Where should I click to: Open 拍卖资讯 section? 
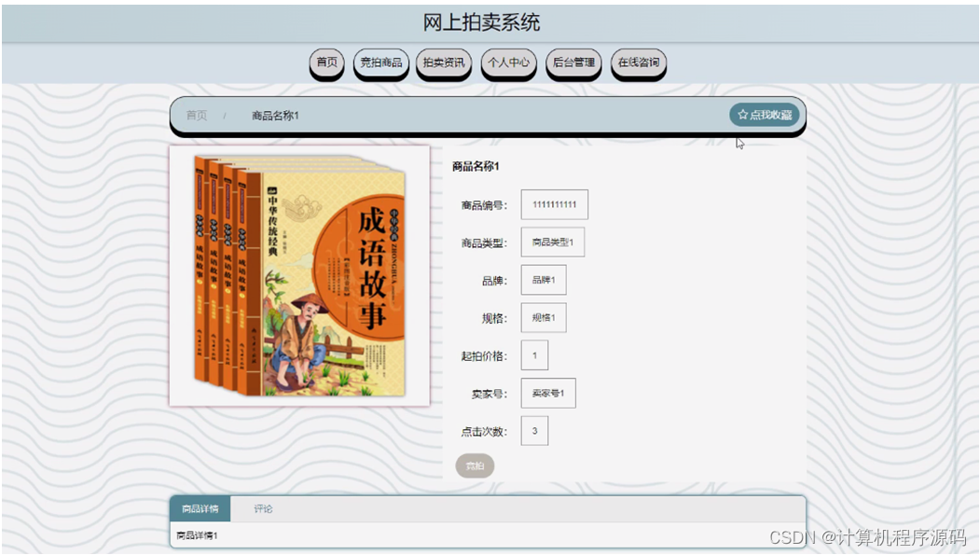point(444,62)
